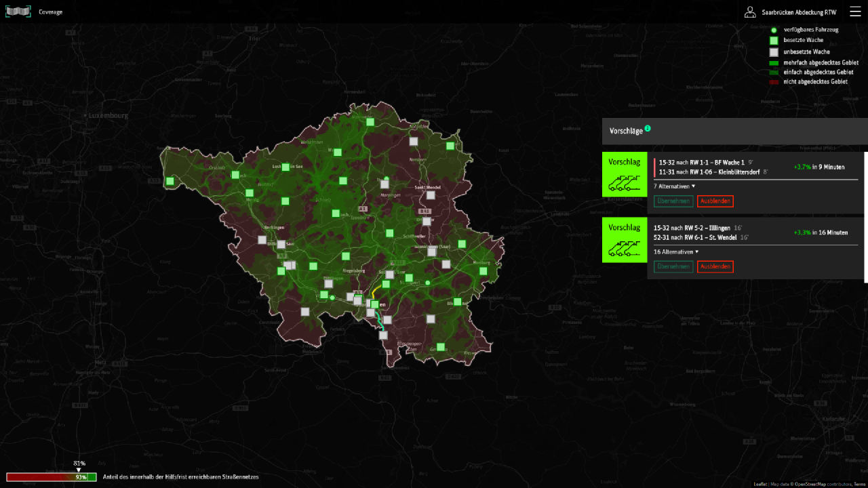Viewport: 868px width, 488px height.
Task: Click the nicht abgedecktes Gebiet legend swatch
Action: point(774,81)
